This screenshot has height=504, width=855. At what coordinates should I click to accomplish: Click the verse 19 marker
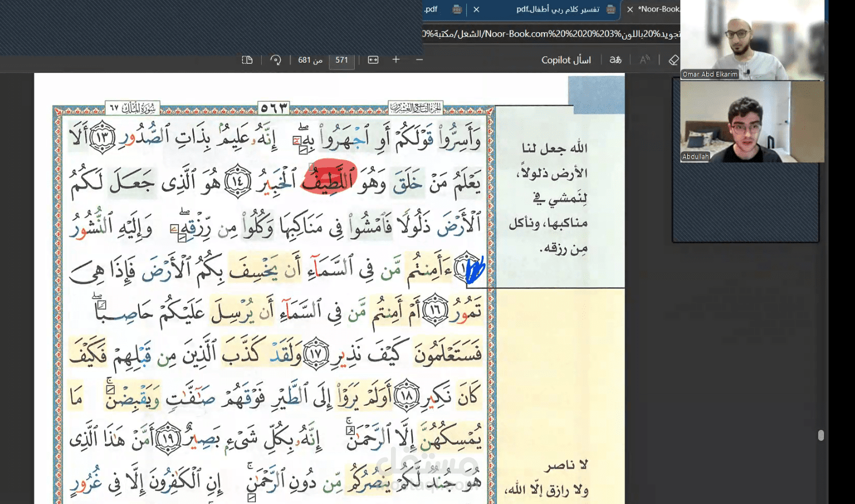[168, 438]
